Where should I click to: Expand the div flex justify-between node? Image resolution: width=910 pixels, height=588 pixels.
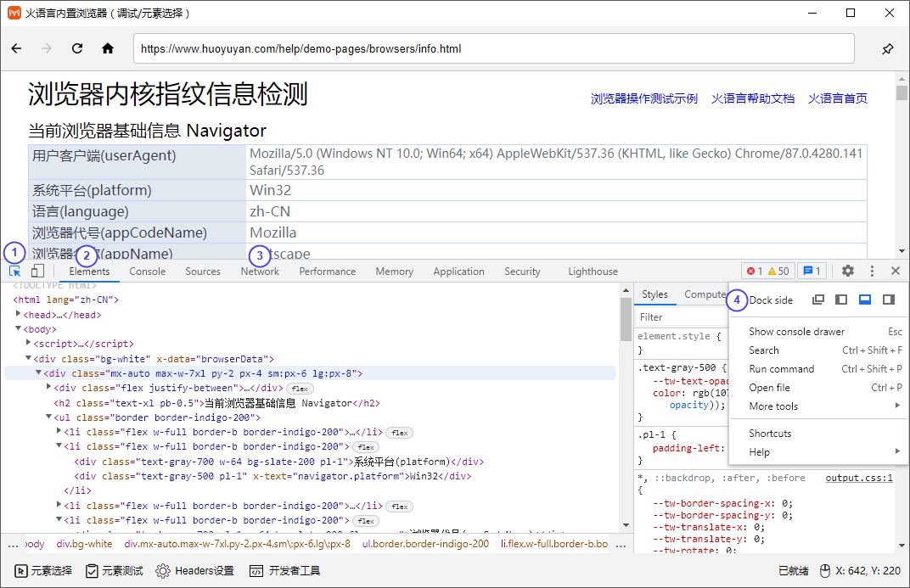coord(48,387)
